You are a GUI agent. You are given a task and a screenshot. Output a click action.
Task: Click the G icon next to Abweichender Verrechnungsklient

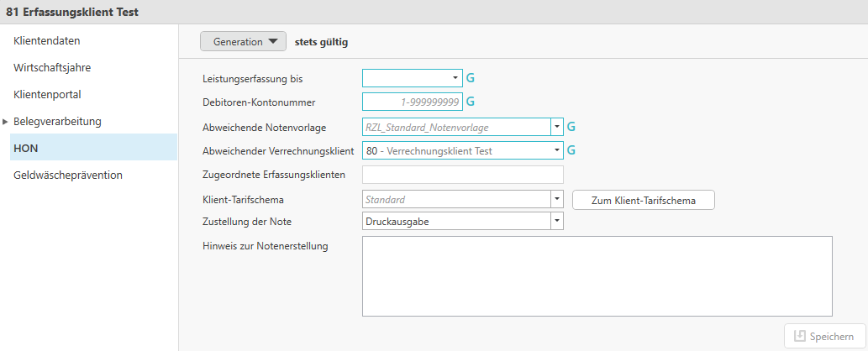571,151
